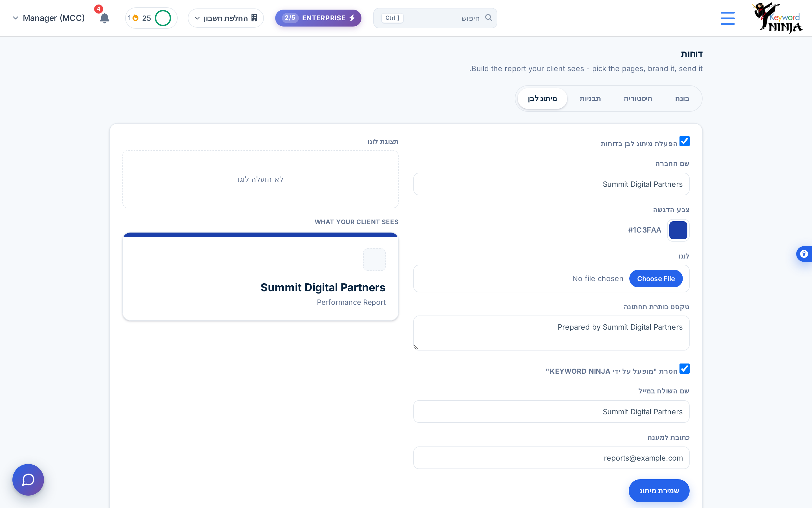Expand the Manager (MCC) user dropdown

click(x=49, y=18)
